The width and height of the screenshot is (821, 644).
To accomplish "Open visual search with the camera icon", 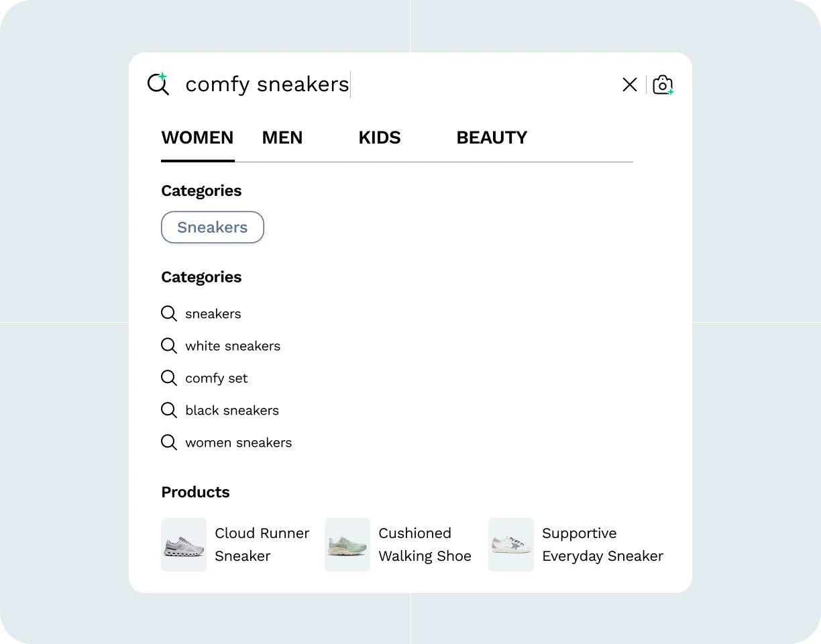I will 663,85.
